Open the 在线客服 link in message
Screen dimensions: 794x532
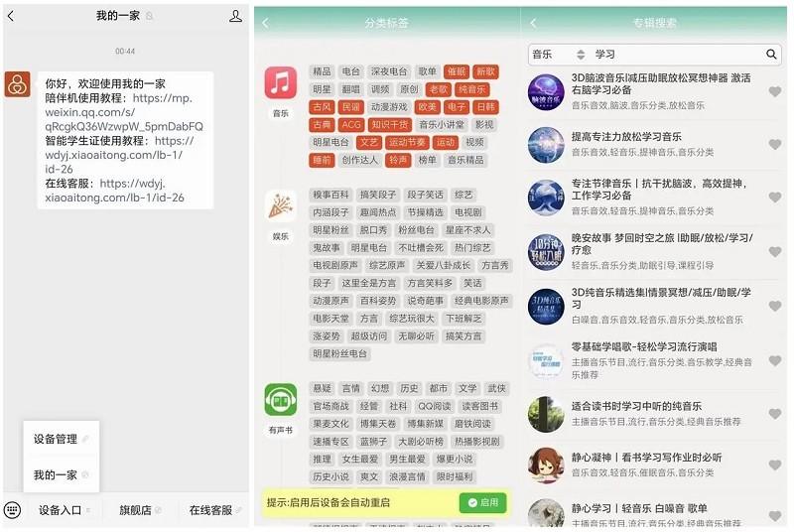click(114, 191)
